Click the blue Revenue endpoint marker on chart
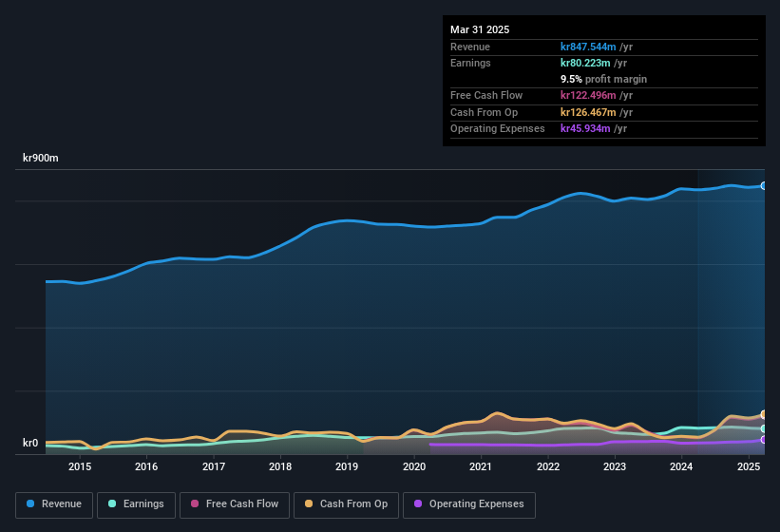This screenshot has width=780, height=532. (x=763, y=186)
